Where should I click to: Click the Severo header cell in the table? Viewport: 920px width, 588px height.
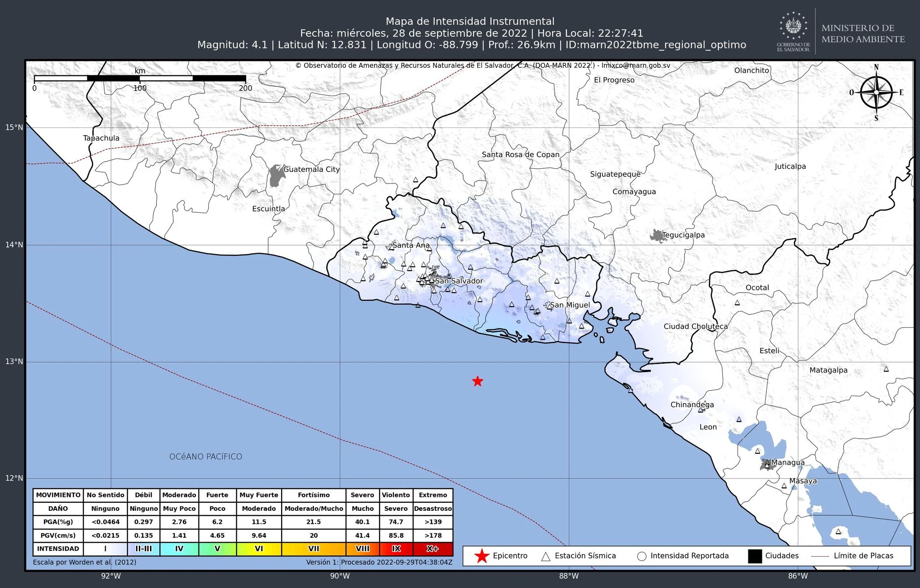362,495
